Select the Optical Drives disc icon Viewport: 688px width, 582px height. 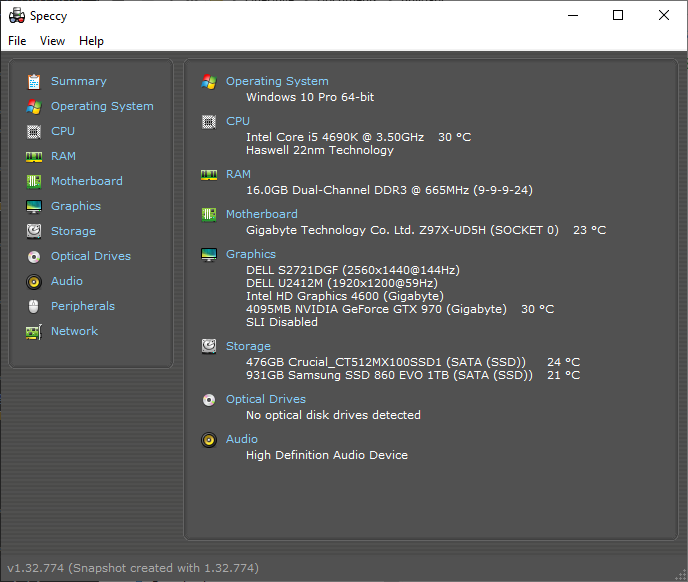[x=34, y=256]
